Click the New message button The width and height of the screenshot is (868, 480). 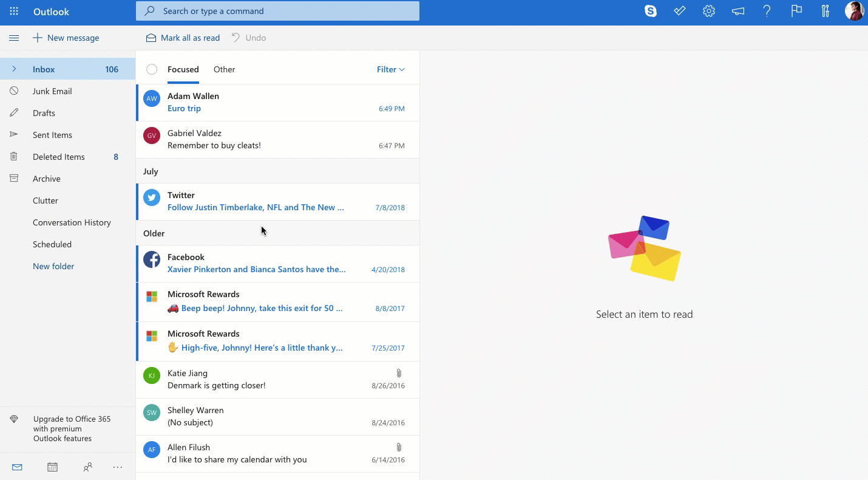pos(66,38)
